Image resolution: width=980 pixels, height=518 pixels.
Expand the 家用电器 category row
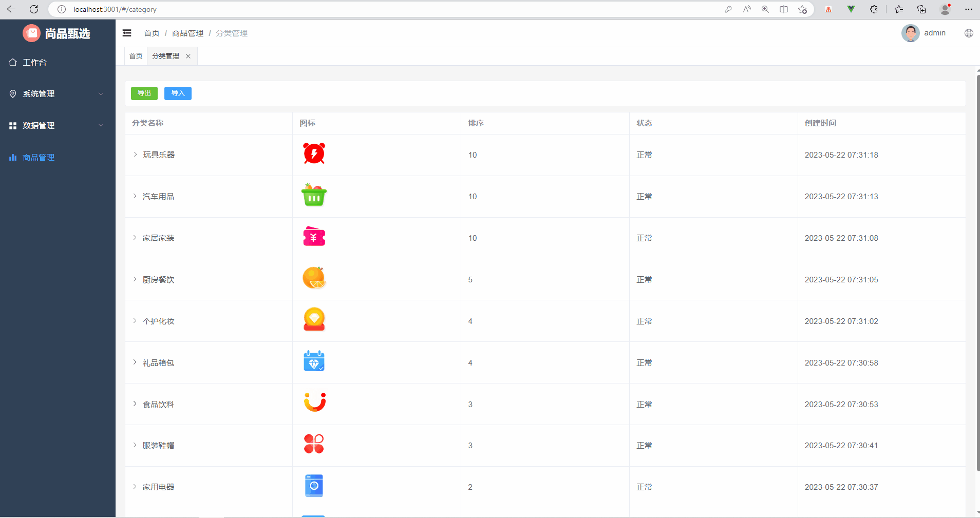coord(135,487)
